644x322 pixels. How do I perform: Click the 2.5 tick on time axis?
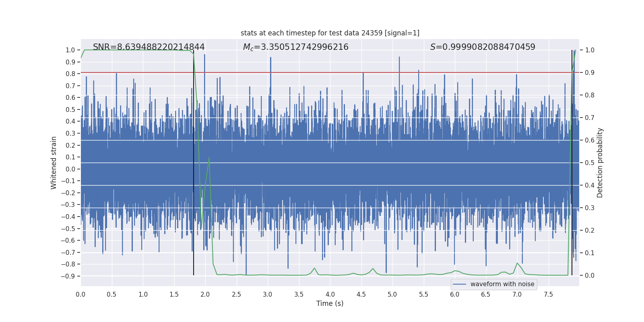236,294
